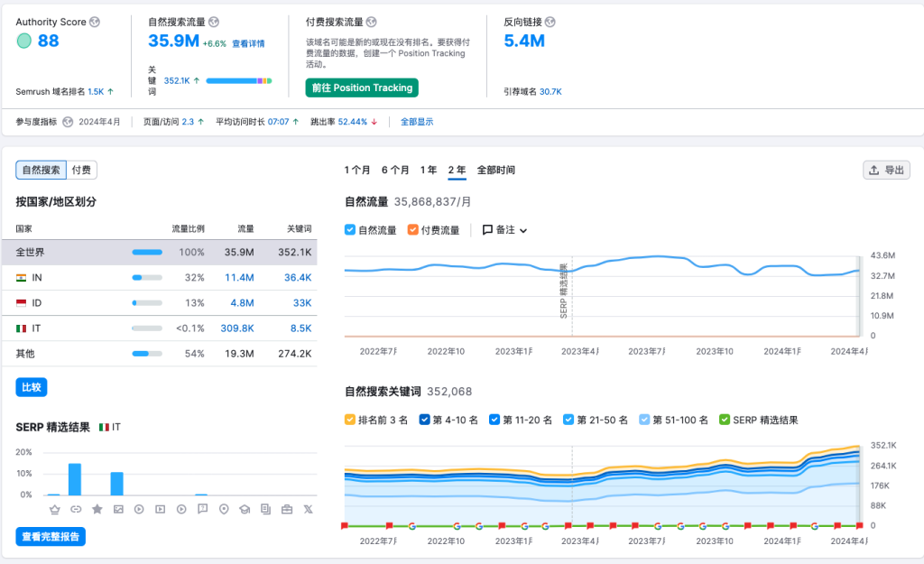The width and height of the screenshot is (924, 564).
Task: Uncheck the 付费流量 chart checkbox
Action: tap(413, 230)
